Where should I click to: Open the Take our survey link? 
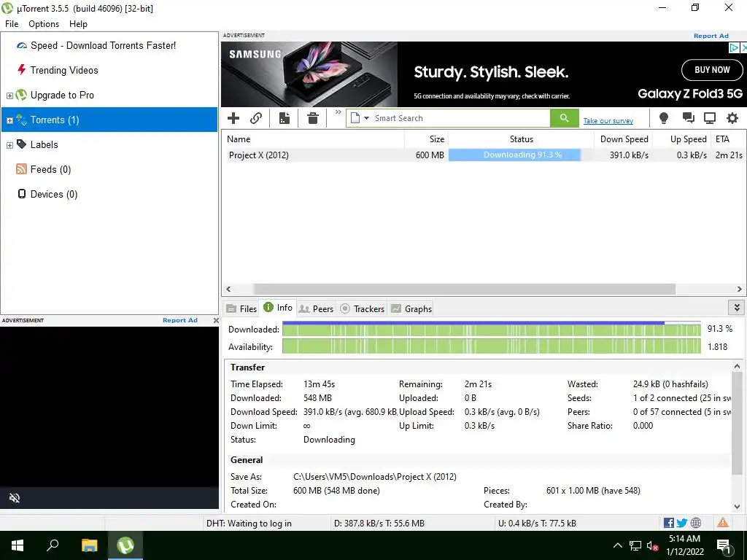click(x=608, y=121)
